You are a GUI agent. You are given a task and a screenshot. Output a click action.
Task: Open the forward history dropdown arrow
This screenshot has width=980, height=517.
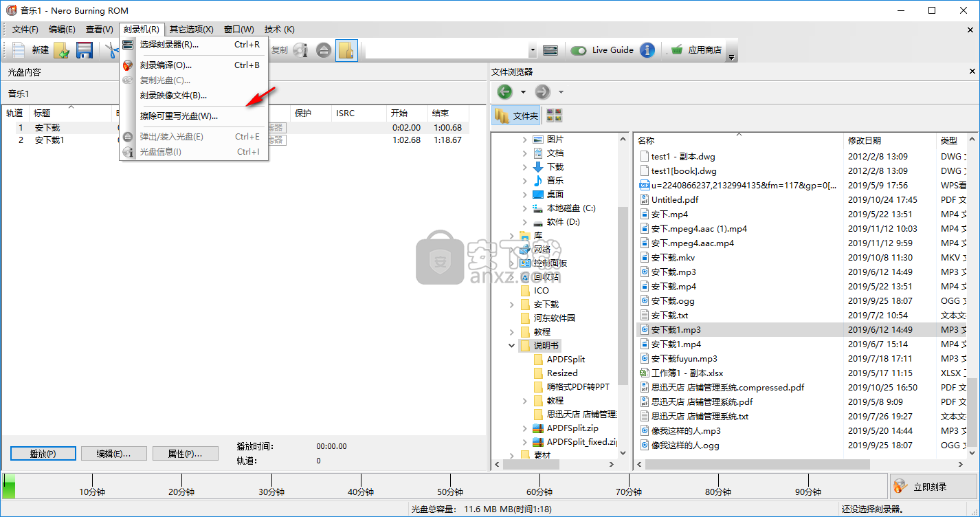(x=561, y=91)
